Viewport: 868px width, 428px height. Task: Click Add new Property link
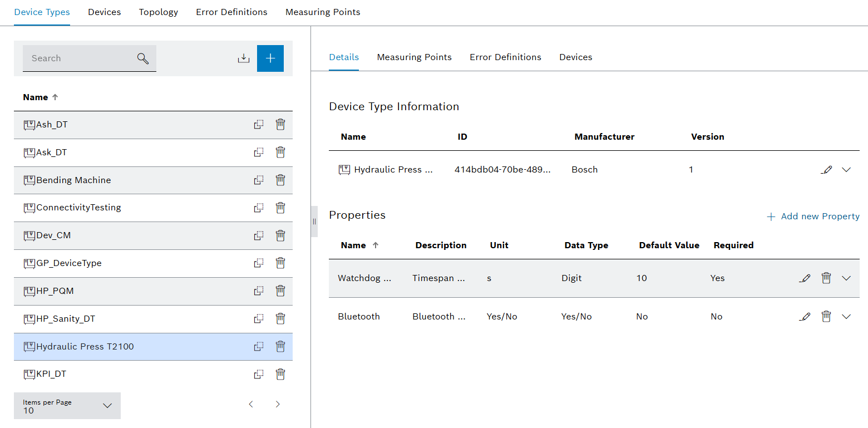813,217
